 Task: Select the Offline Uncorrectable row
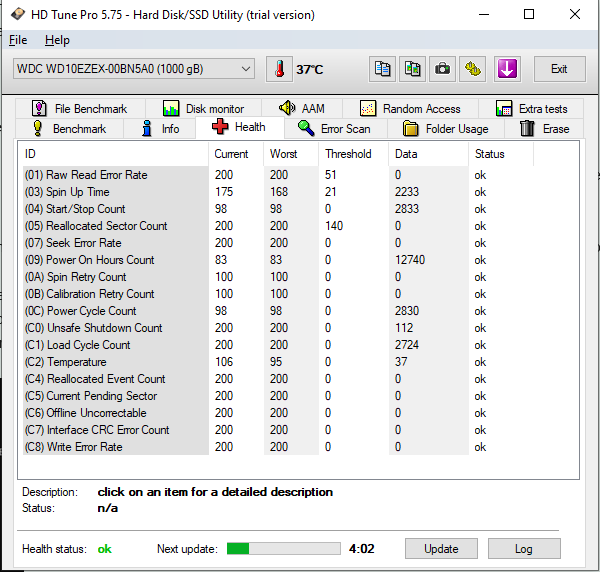[278, 413]
